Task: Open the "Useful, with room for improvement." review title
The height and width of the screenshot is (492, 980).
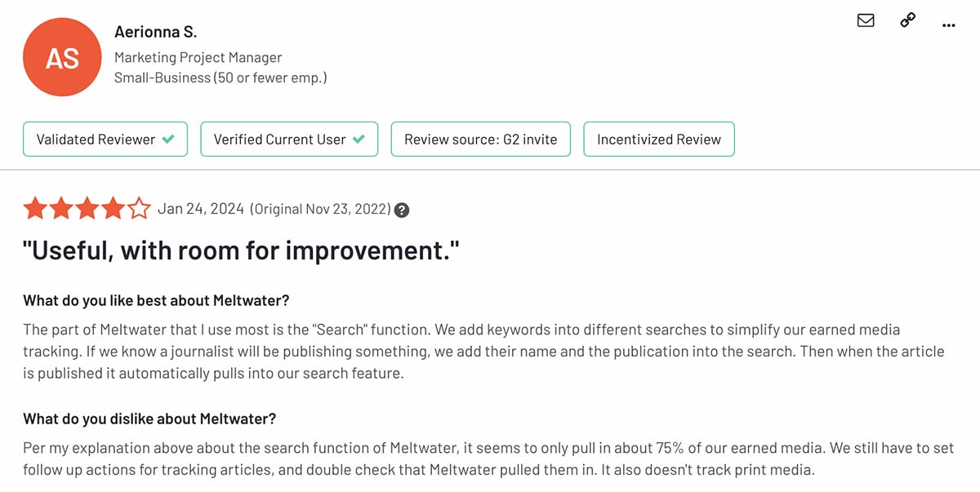Action: [x=241, y=251]
